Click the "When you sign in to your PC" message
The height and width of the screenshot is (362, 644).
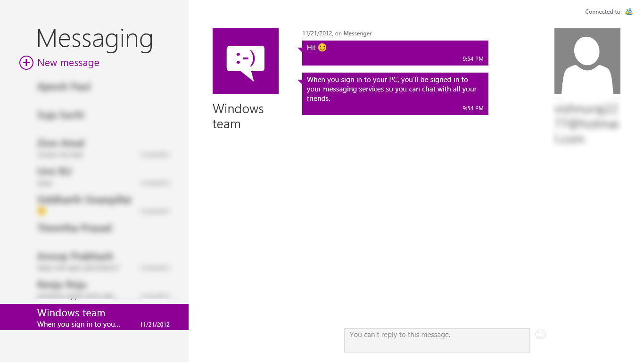pos(395,93)
